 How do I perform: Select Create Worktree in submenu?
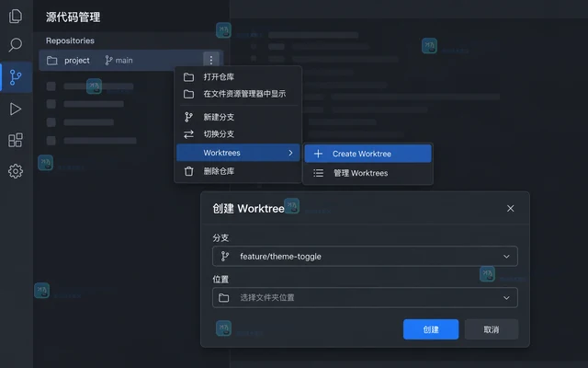click(x=367, y=154)
